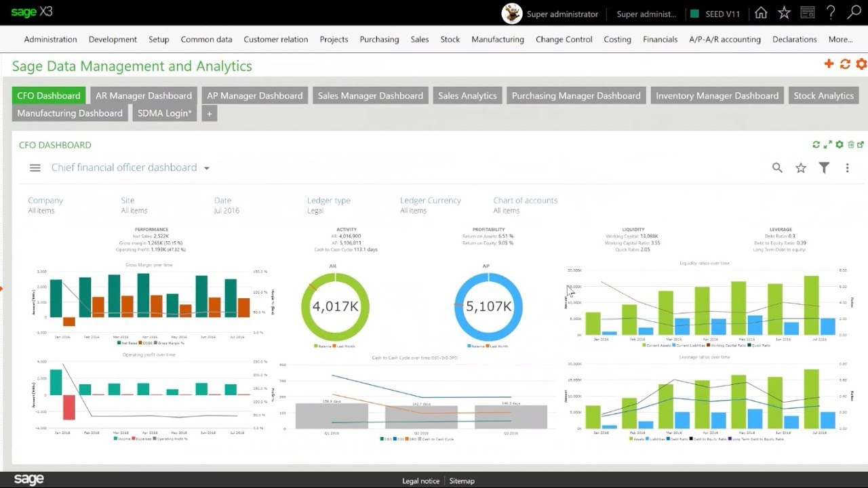The height and width of the screenshot is (488, 868).
Task: Open the Site filter showing All items
Action: point(134,205)
